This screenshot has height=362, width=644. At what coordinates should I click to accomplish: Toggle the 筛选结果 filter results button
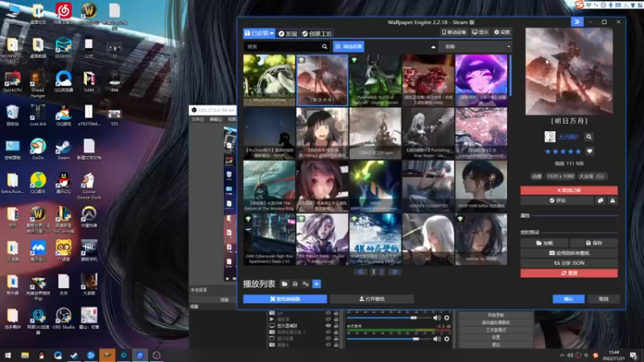(x=349, y=47)
